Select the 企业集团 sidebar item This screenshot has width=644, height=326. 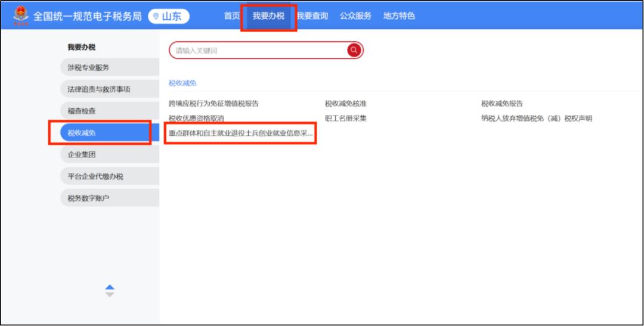(82, 154)
